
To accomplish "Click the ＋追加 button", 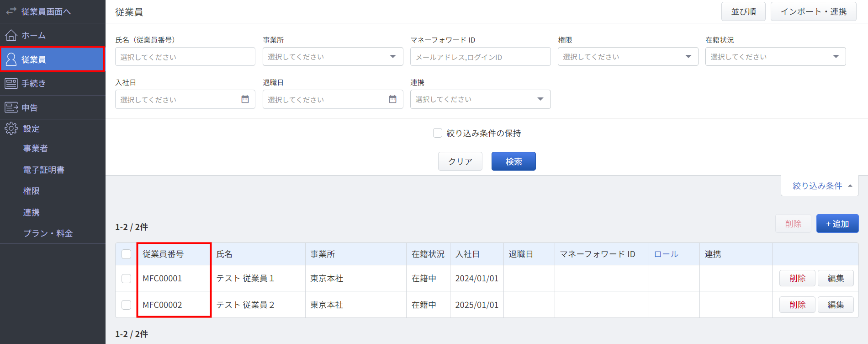I will point(837,224).
